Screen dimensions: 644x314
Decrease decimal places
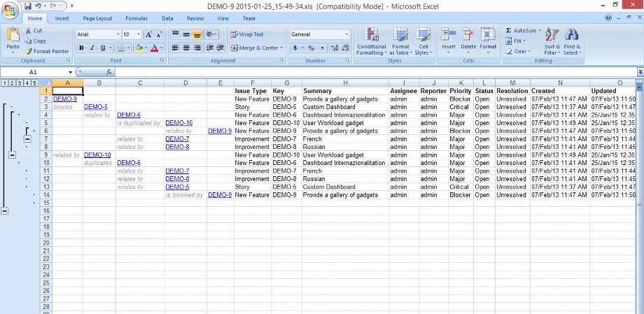(x=345, y=48)
